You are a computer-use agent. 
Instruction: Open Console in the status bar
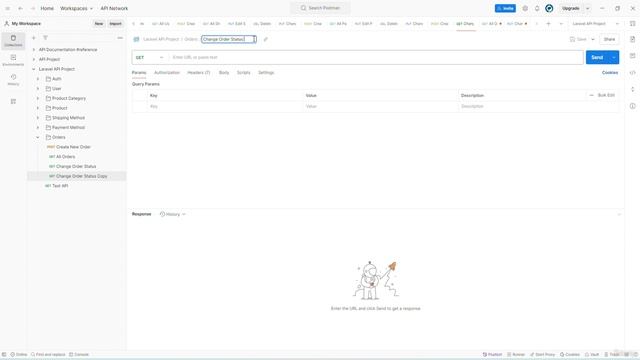click(79, 355)
